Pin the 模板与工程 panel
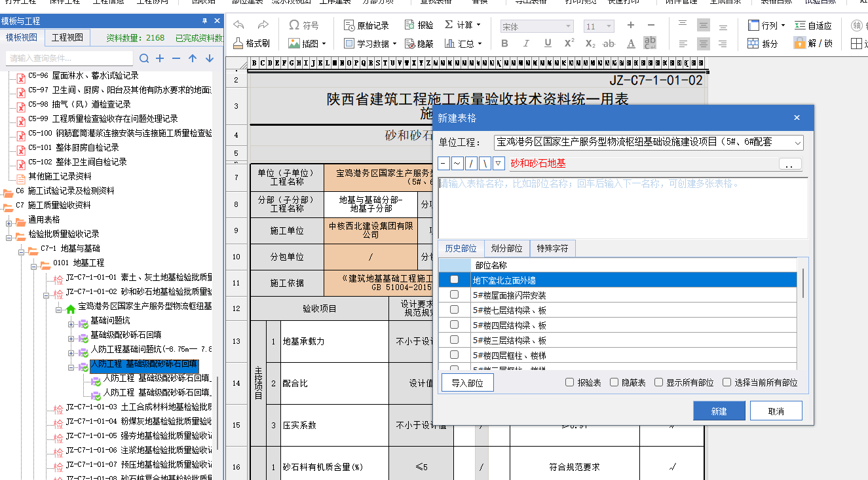The width and height of the screenshot is (868, 480). coord(204,21)
